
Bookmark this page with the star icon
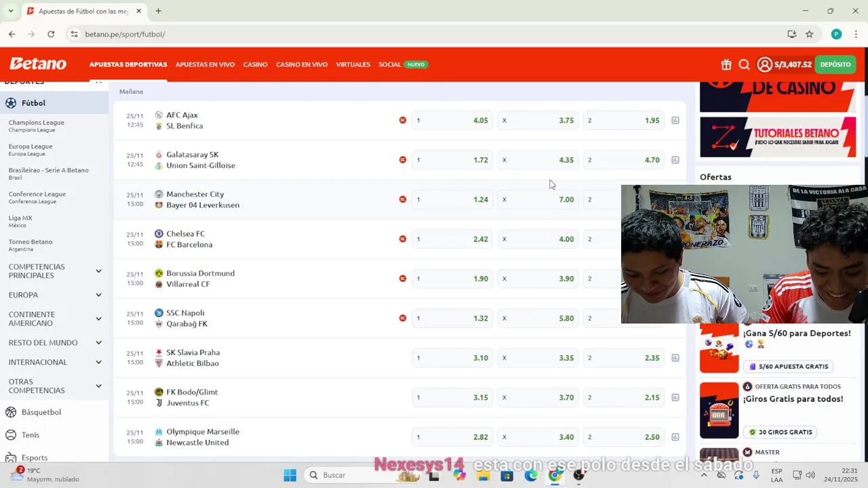(x=809, y=34)
